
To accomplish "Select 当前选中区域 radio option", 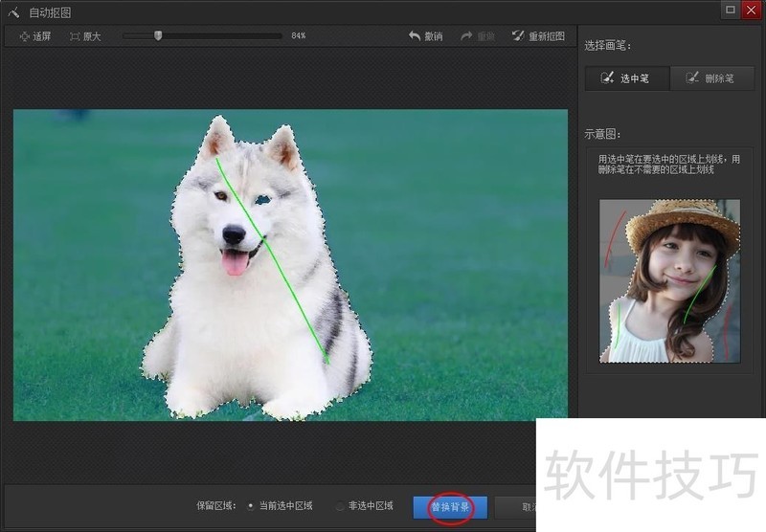I will 251,506.
